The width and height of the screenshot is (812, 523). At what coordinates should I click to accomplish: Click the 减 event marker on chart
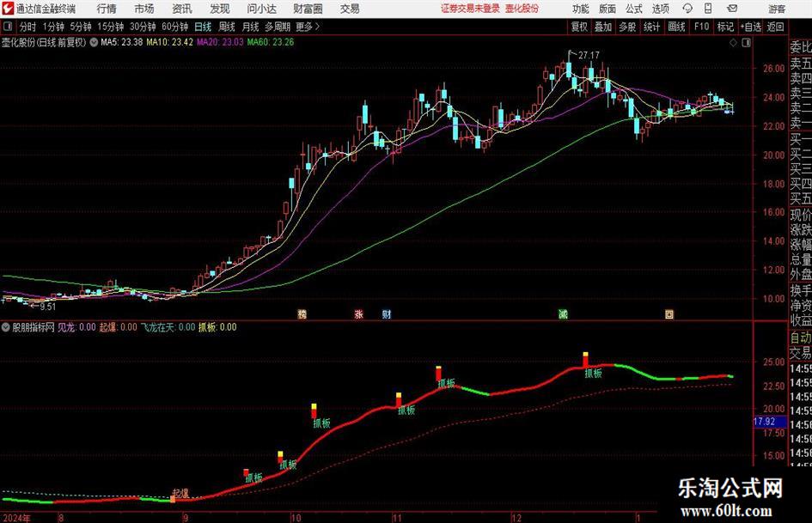coord(563,313)
